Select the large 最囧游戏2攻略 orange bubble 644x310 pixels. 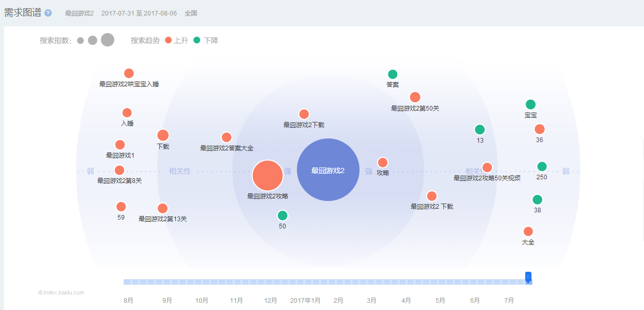[x=267, y=175]
